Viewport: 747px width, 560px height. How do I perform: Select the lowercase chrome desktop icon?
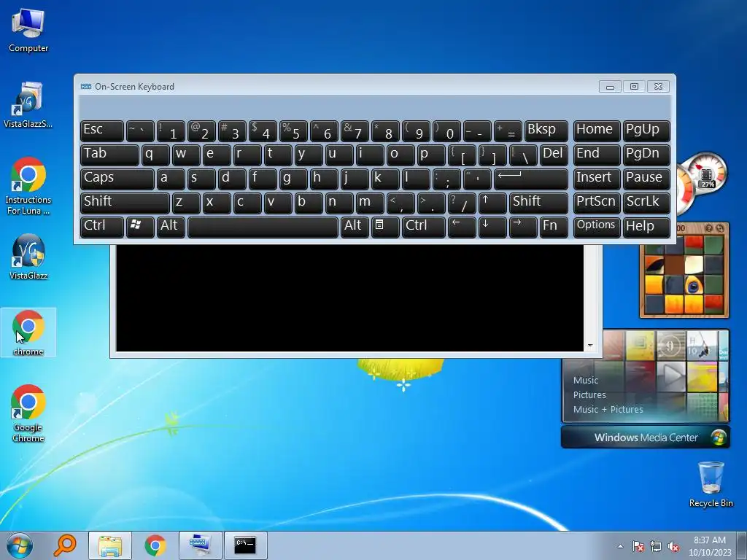(x=28, y=332)
